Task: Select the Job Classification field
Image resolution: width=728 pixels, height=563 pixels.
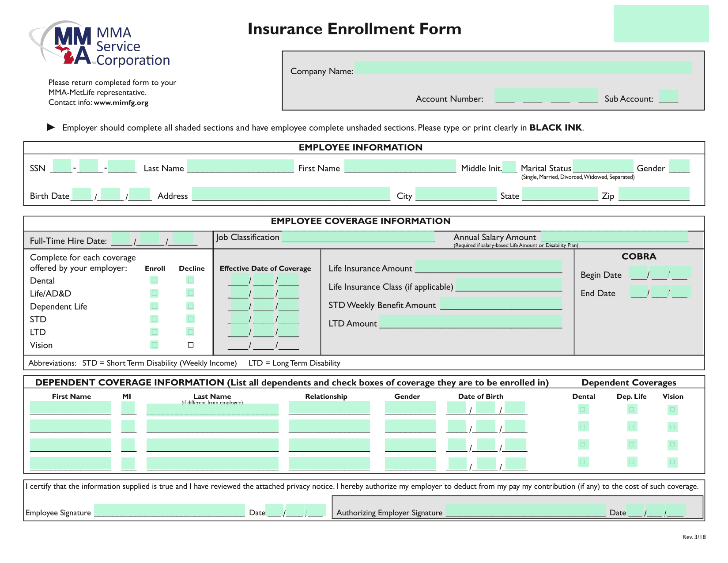Action: [358, 237]
